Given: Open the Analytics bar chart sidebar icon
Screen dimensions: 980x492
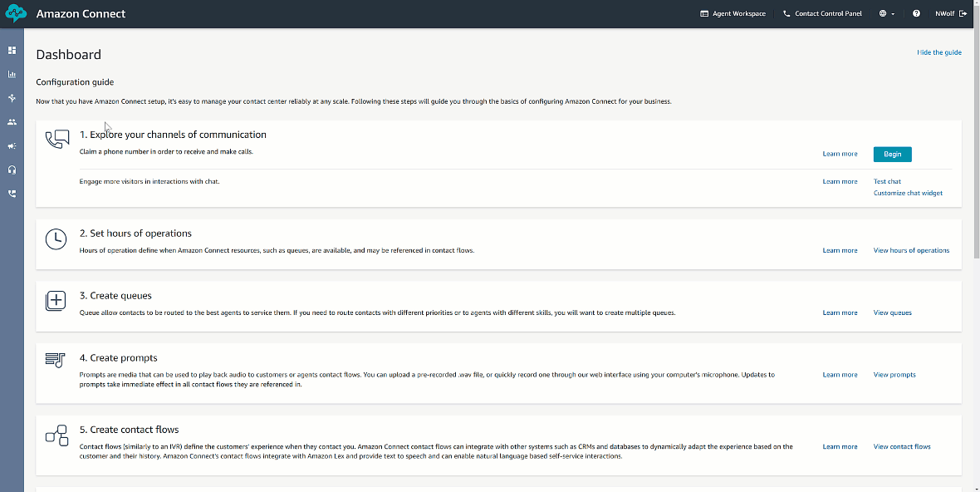Looking at the screenshot, I should 12,74.
